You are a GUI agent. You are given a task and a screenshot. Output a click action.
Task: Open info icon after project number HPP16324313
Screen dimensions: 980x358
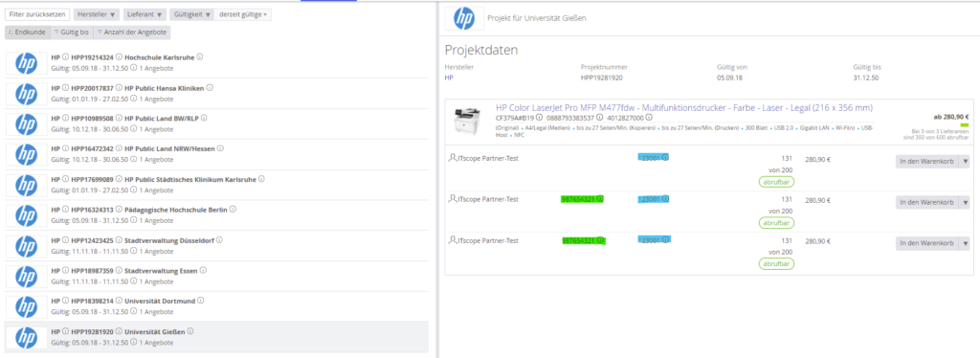(x=120, y=210)
